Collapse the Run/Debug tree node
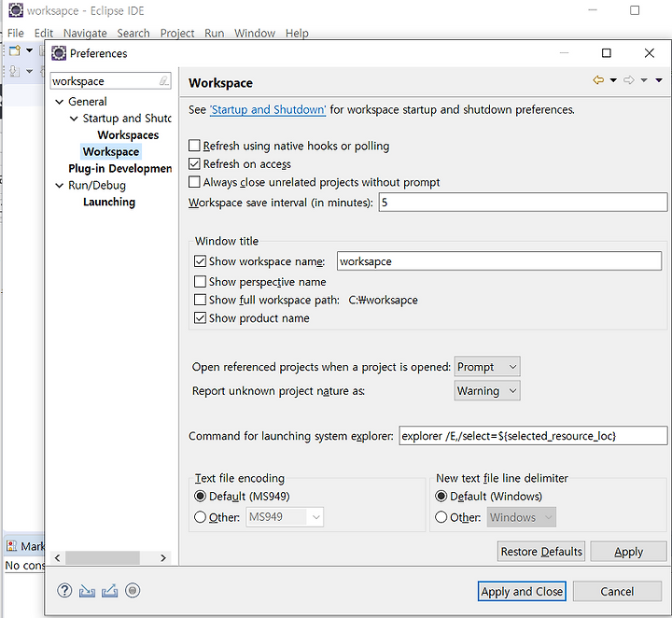 coord(59,185)
